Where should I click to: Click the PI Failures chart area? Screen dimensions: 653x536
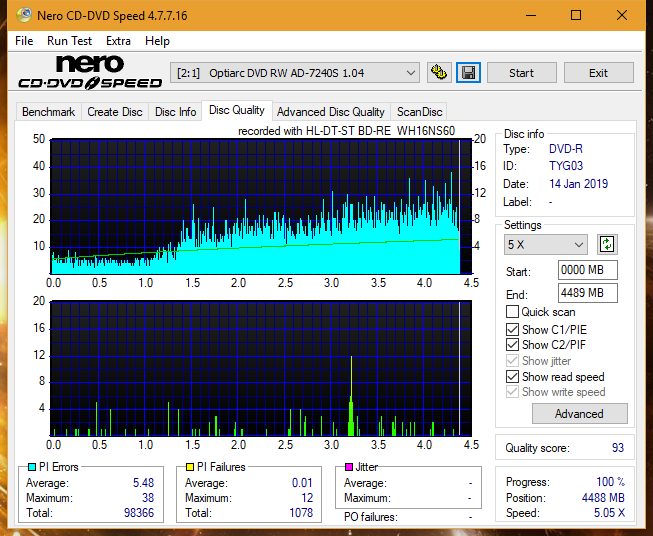click(261, 368)
